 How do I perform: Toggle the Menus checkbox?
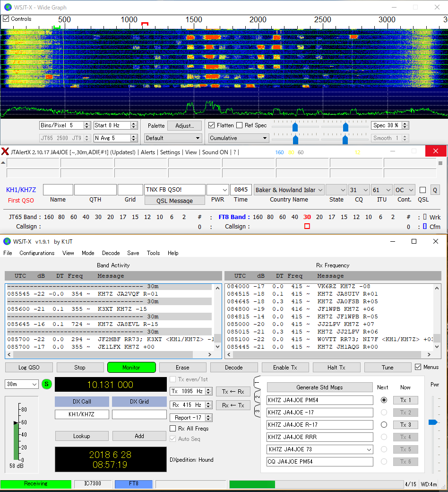[418, 367]
